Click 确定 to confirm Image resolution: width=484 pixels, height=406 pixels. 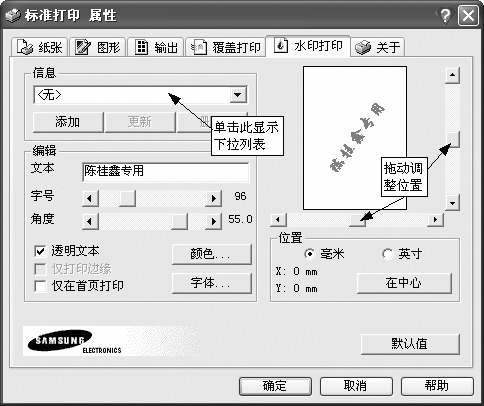point(275,386)
